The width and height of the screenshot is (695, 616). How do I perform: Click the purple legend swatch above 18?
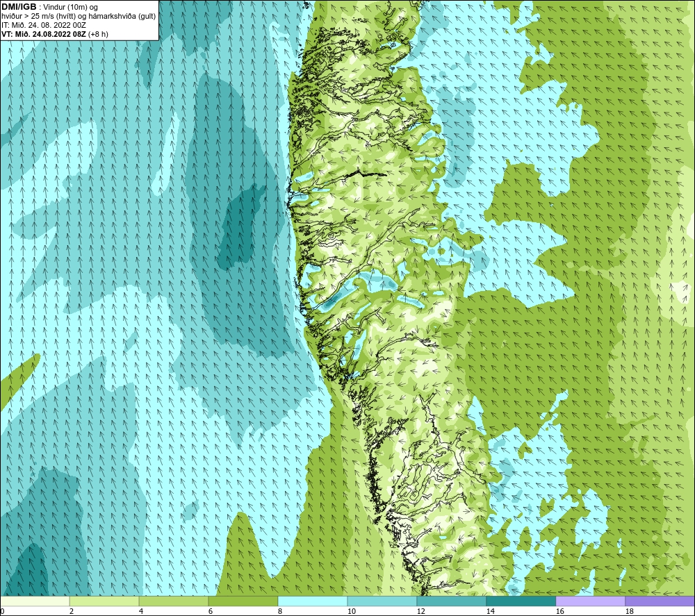tap(660, 601)
